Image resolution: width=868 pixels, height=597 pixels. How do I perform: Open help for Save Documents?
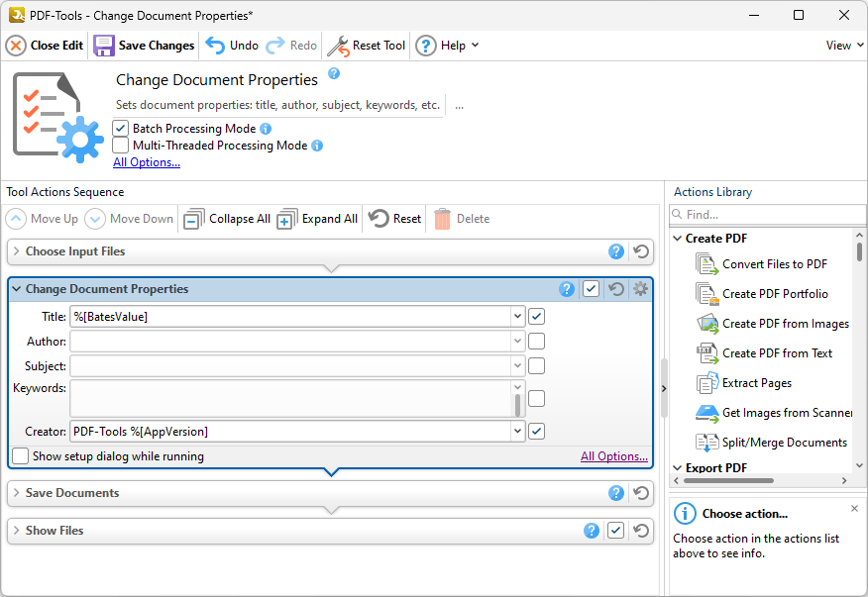616,493
